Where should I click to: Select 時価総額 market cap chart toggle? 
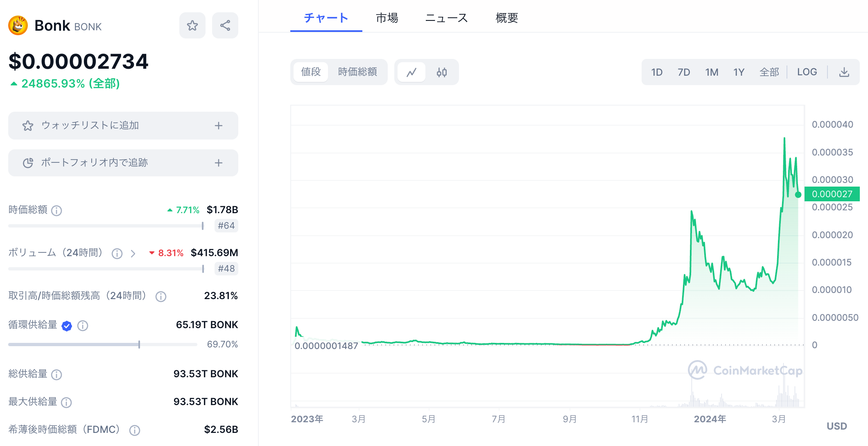tap(357, 72)
